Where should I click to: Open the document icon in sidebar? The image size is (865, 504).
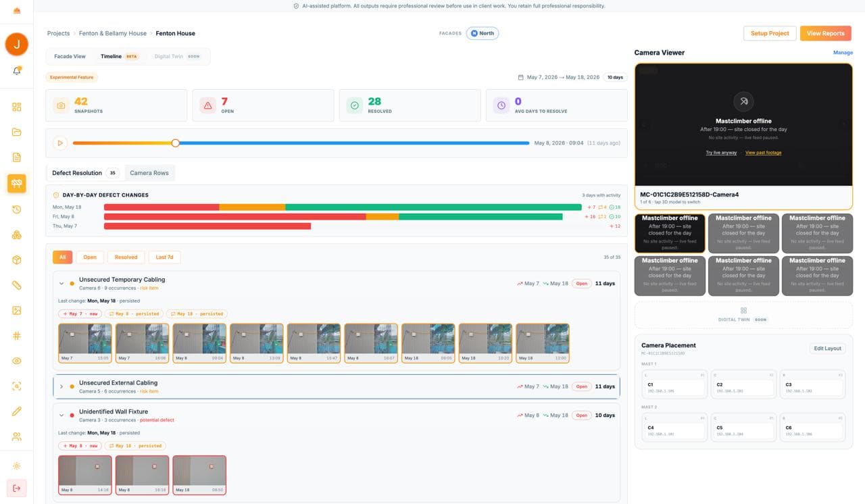[17, 157]
